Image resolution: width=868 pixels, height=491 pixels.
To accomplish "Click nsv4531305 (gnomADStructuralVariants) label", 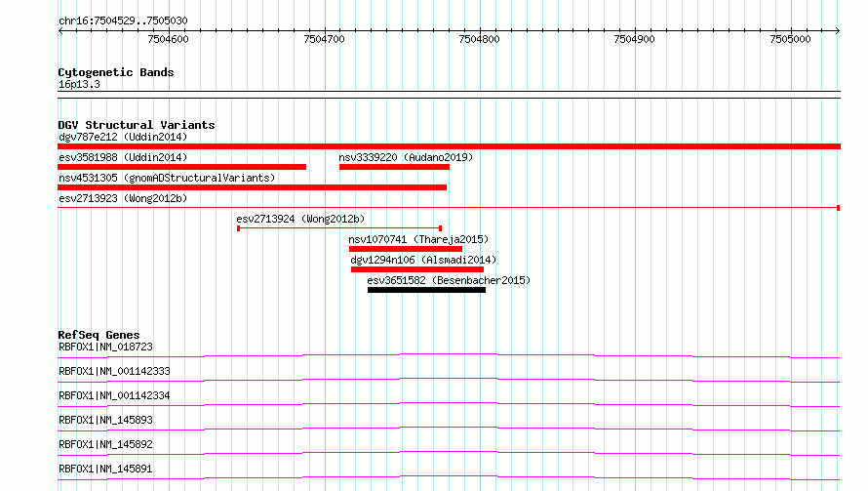I will [167, 178].
